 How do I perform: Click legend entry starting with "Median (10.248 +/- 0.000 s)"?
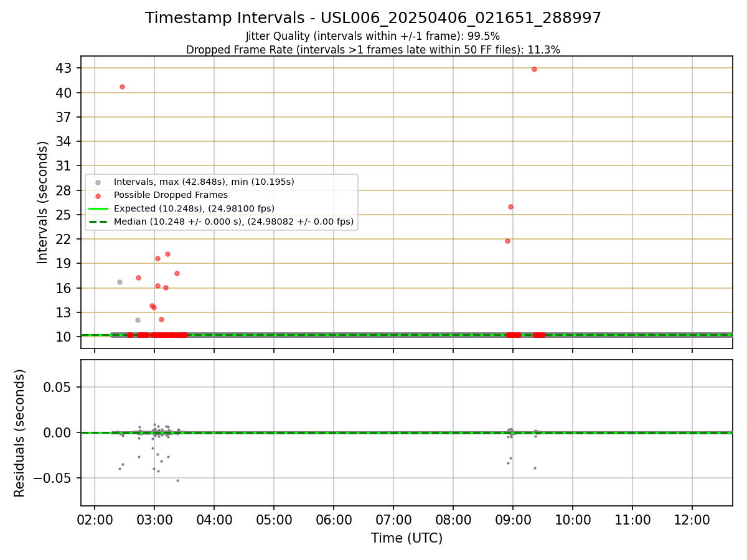233,221
